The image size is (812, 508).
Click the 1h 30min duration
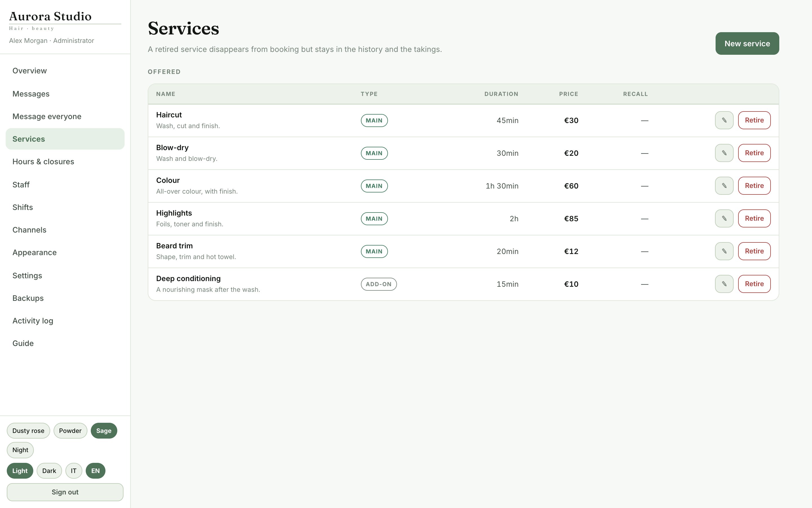click(x=502, y=186)
